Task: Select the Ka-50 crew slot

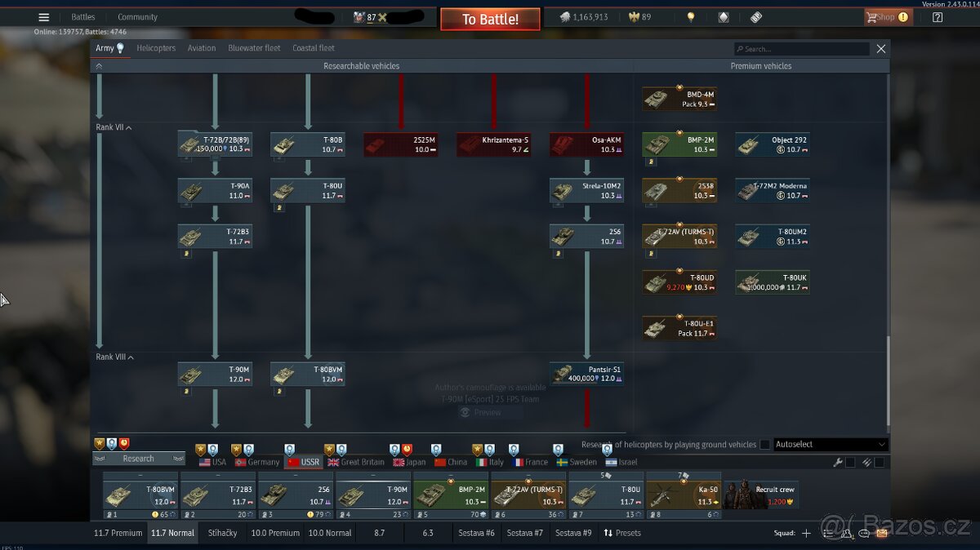Action: click(x=684, y=496)
